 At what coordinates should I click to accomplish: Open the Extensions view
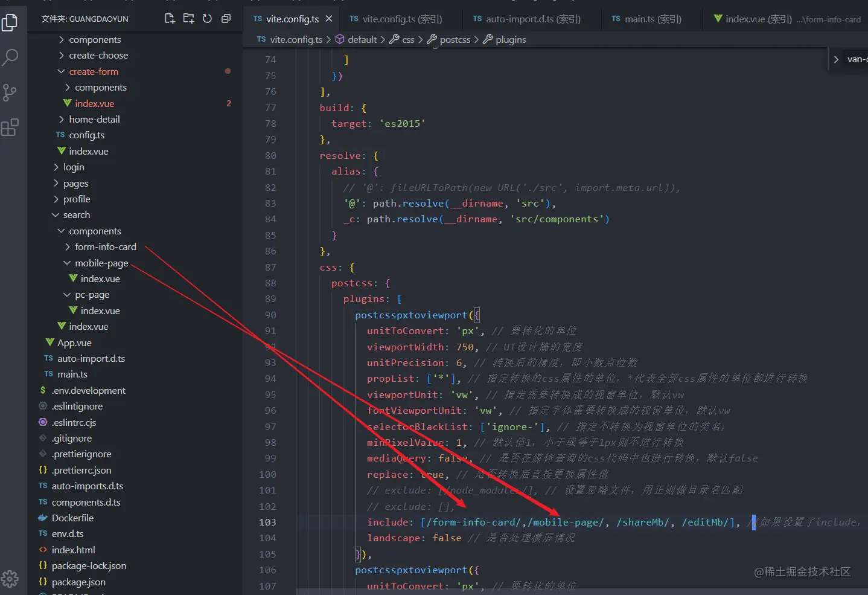pos(10,127)
